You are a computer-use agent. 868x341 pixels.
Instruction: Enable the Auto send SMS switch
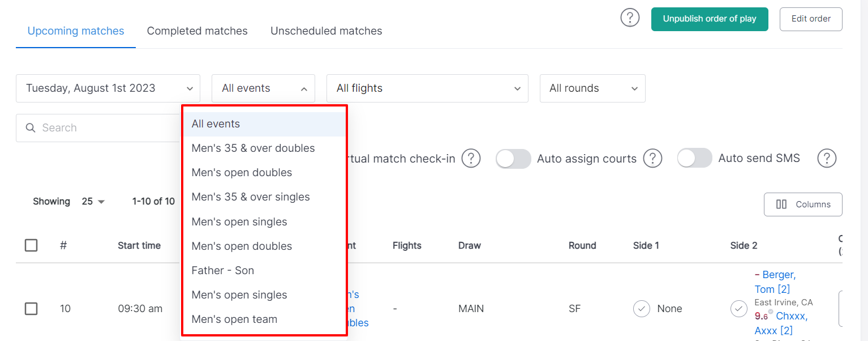pos(694,159)
